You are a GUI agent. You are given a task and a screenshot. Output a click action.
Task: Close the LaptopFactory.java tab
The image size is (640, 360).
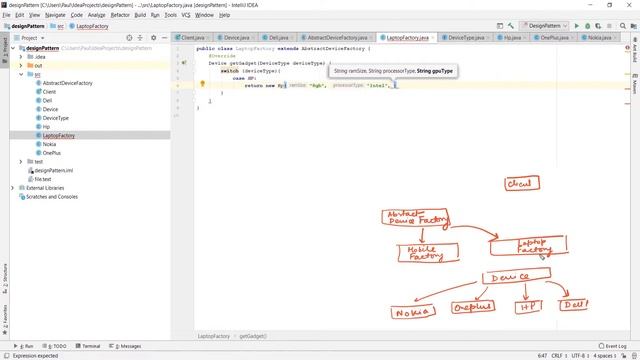[433, 38]
